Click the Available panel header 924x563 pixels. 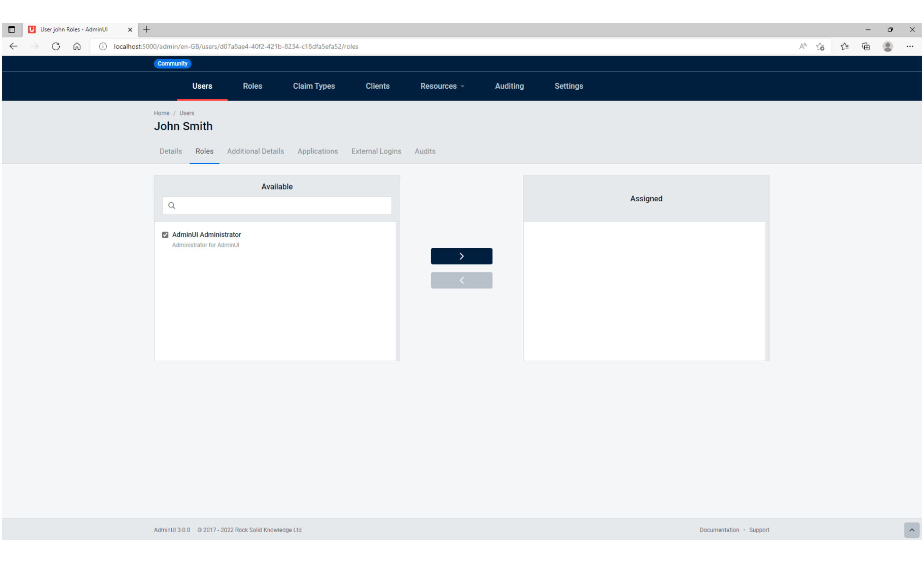(x=277, y=187)
